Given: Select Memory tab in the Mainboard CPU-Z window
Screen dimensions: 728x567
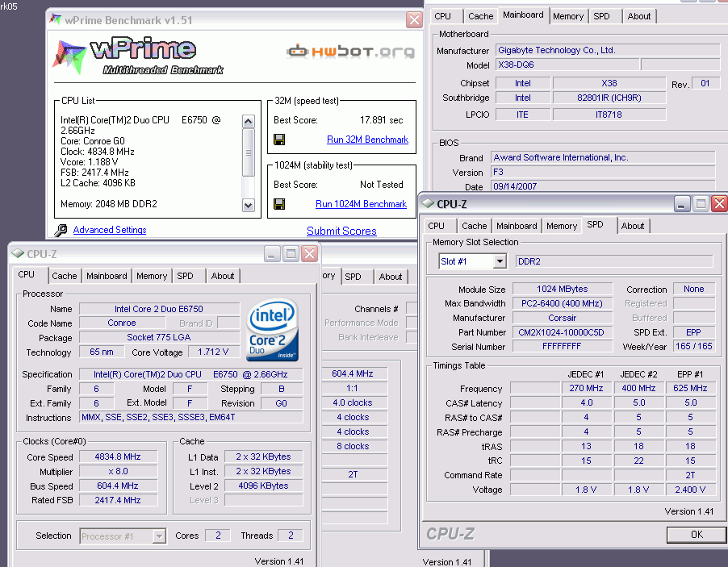Looking at the screenshot, I should click(568, 16).
